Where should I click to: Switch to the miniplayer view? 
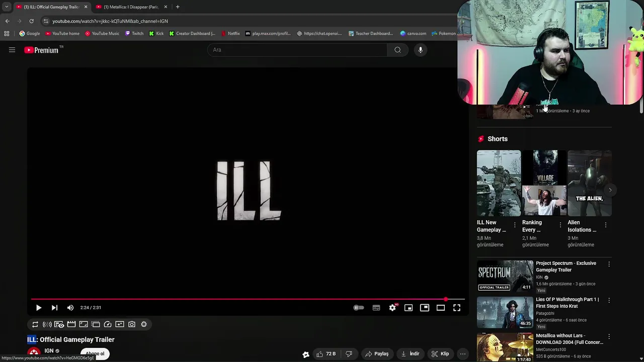click(425, 308)
